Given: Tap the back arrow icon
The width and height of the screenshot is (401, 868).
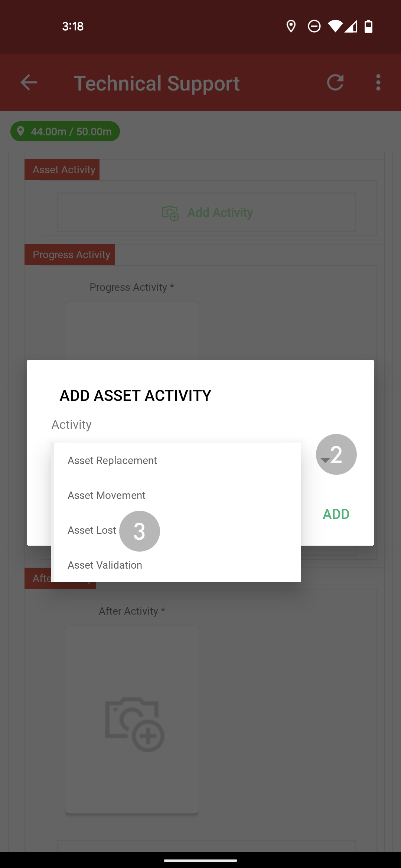Looking at the screenshot, I should point(29,82).
